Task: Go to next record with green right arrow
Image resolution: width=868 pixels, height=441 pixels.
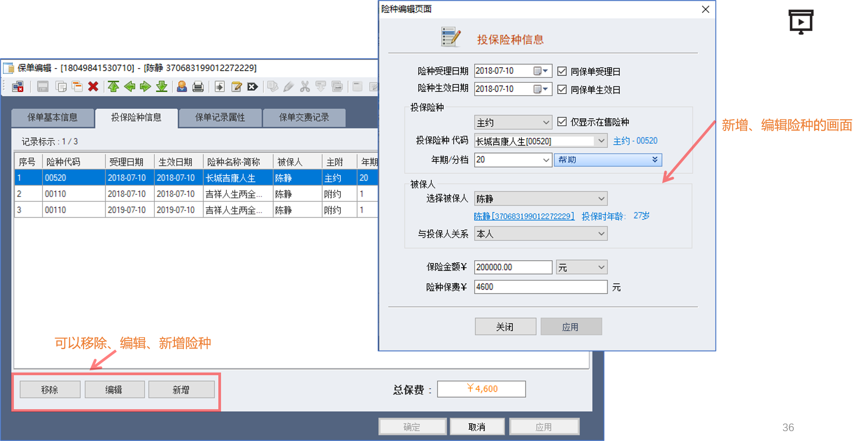Action: click(145, 86)
